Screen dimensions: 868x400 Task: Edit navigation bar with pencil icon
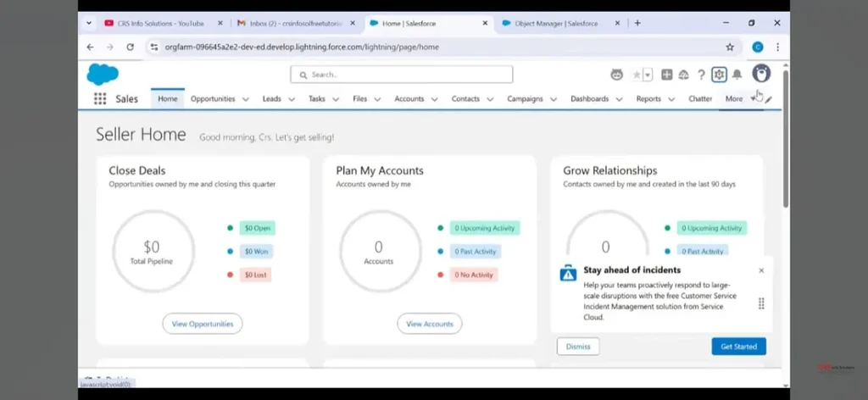[769, 99]
